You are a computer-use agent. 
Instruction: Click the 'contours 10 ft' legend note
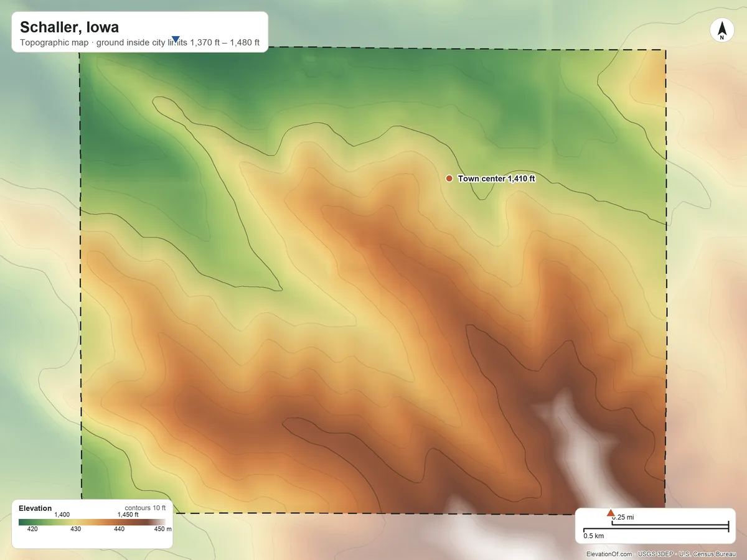pyautogui.click(x=145, y=508)
